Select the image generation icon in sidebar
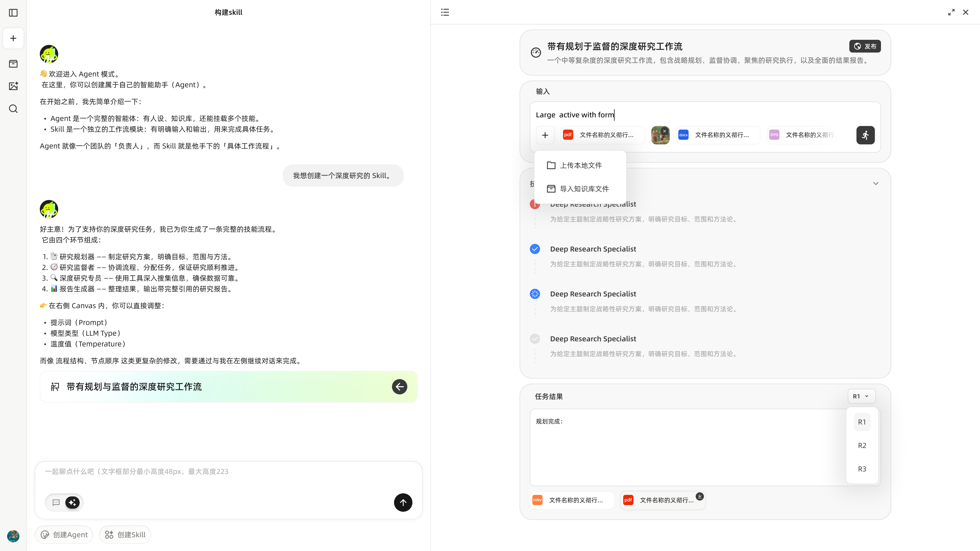 [13, 86]
